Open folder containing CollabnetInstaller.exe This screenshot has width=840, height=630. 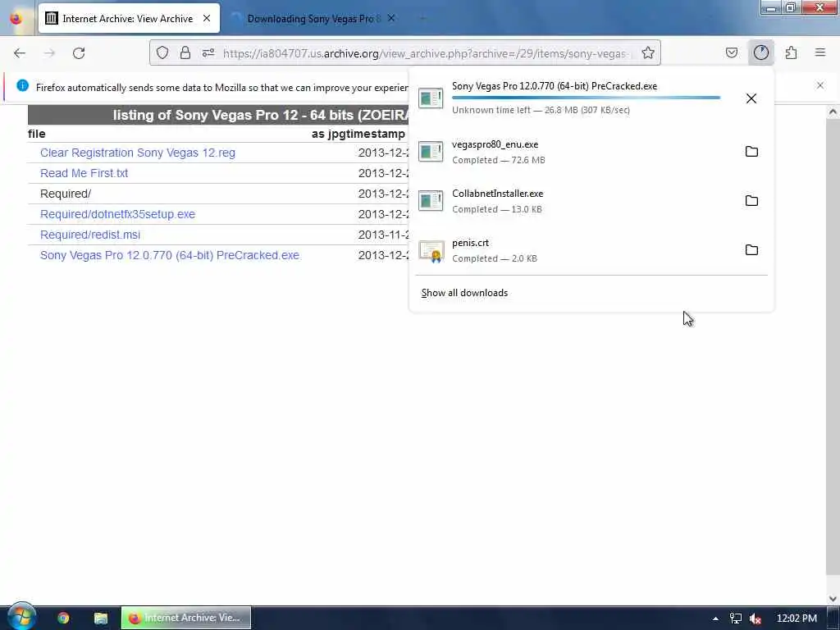751,201
